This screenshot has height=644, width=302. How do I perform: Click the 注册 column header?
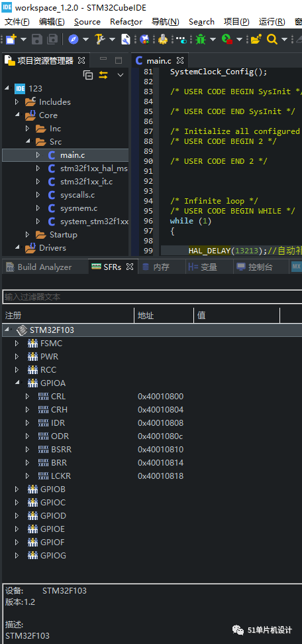(68, 316)
